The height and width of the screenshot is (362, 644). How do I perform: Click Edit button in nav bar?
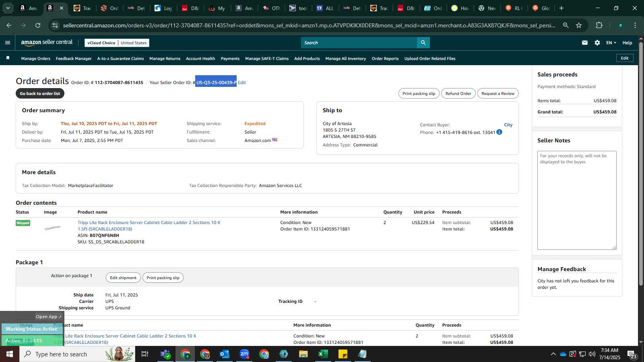(x=625, y=58)
